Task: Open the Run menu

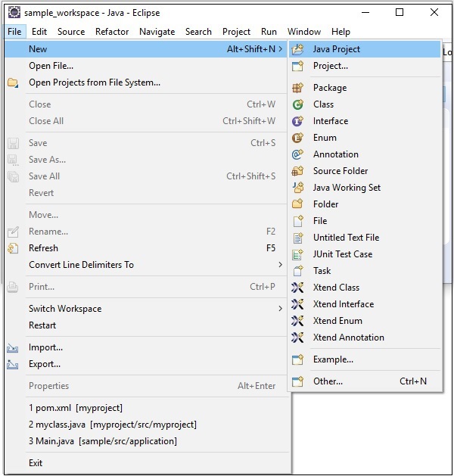Action: click(x=269, y=32)
